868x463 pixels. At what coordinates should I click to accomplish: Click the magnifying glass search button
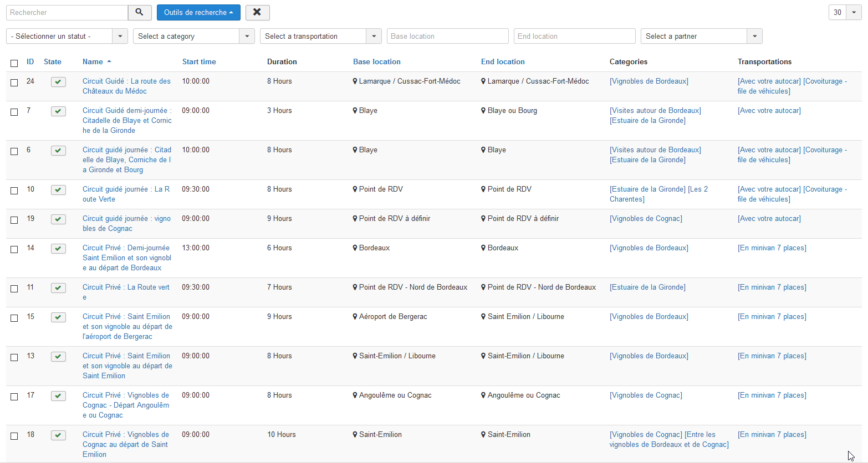pyautogui.click(x=140, y=12)
